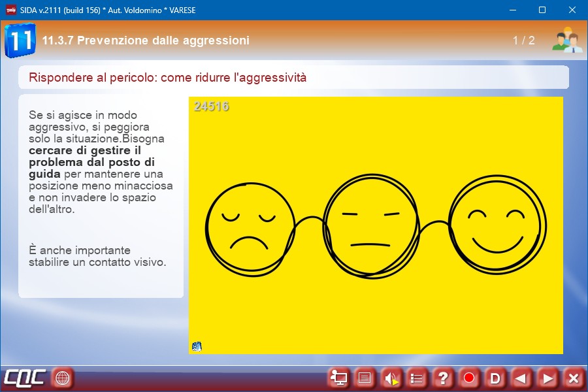Click the 1 / 2 page counter
Screen dimensions: 588x392
click(x=523, y=41)
